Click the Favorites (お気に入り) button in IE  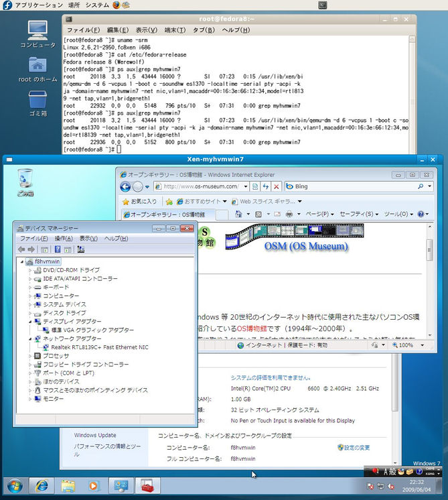[x=140, y=202]
